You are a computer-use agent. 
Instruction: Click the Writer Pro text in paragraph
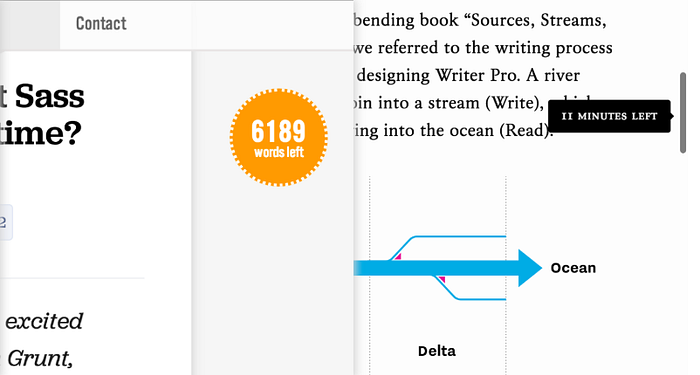coord(478,75)
